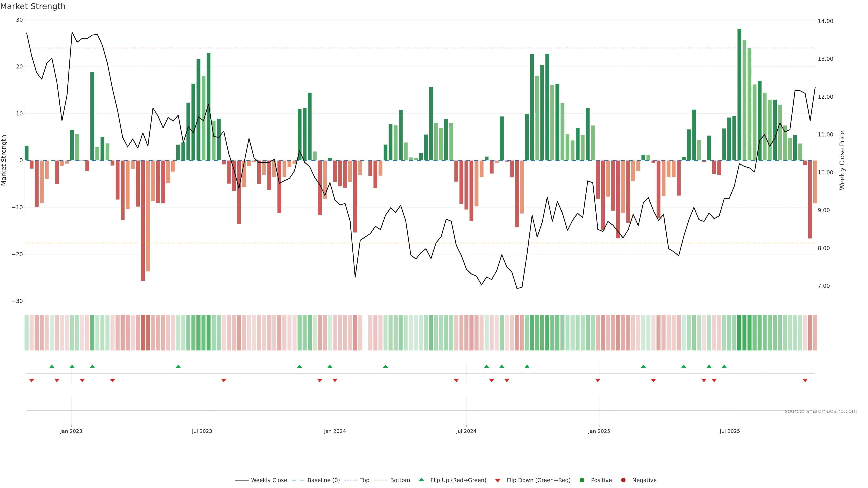Click the Jan 2023 x-axis label
868x488 pixels.
[x=71, y=431]
